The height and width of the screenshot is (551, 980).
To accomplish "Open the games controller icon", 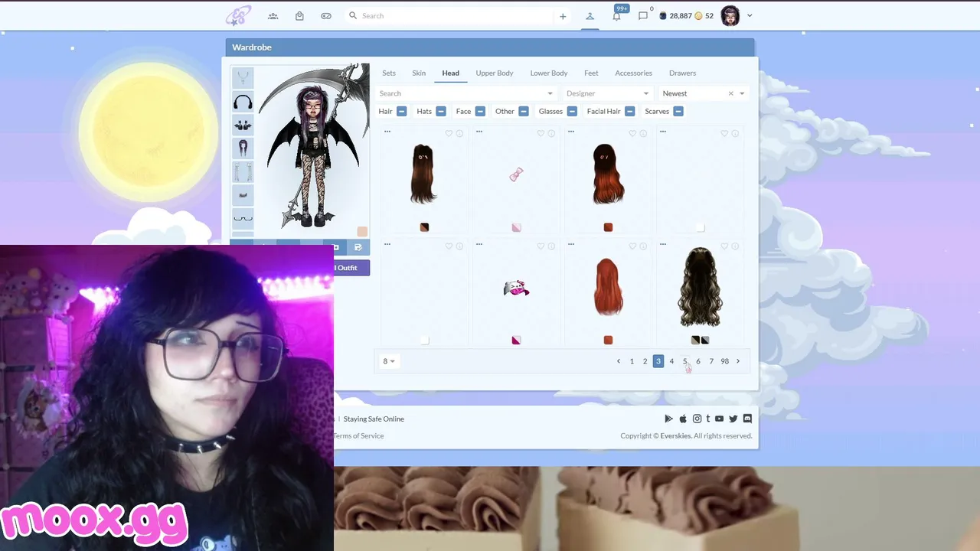I will [326, 16].
